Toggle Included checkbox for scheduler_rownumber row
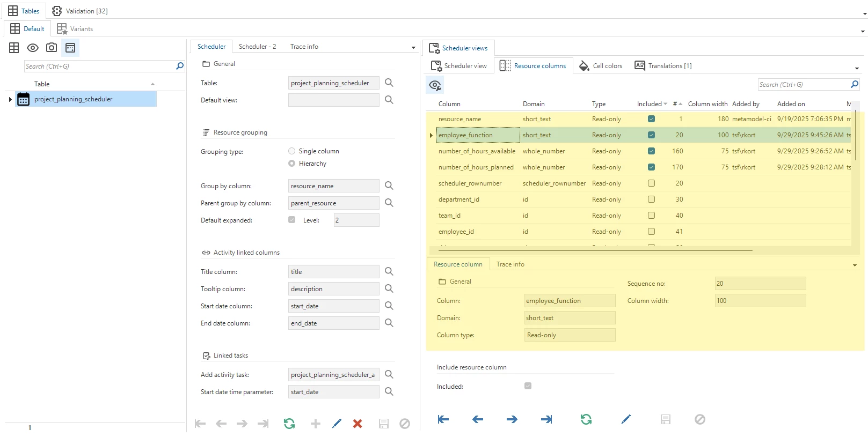The width and height of the screenshot is (868, 437). (x=651, y=183)
